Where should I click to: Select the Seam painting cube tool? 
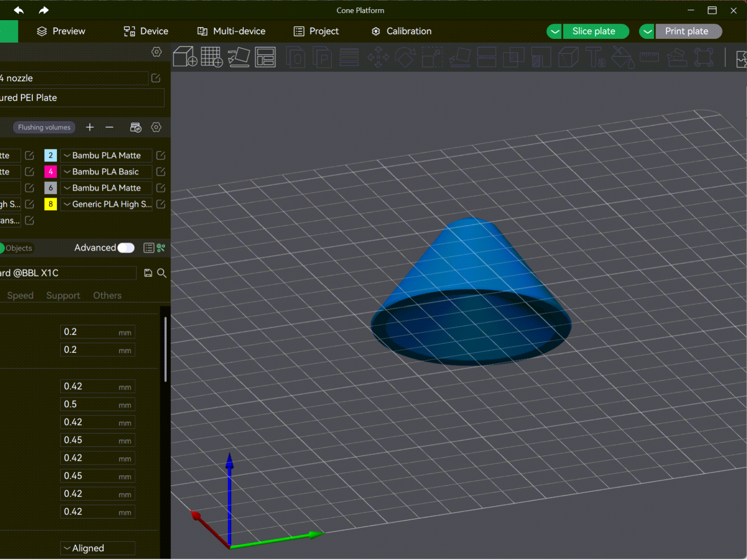tap(568, 57)
